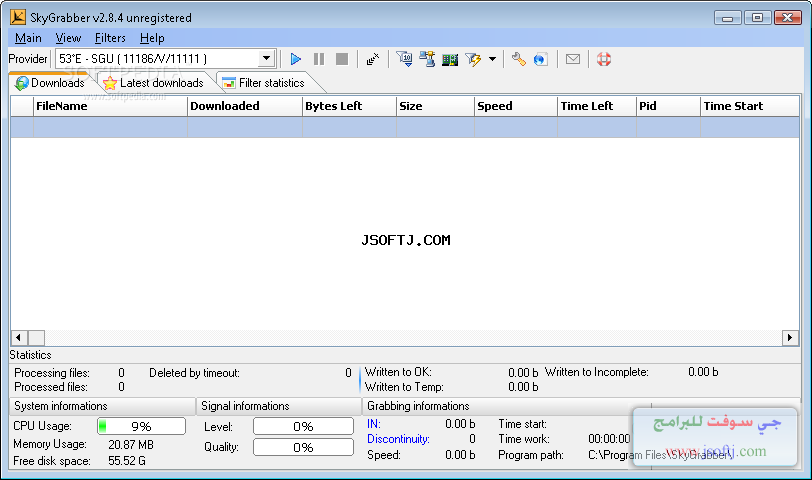Click the green circuit board icon

[x=450, y=60]
